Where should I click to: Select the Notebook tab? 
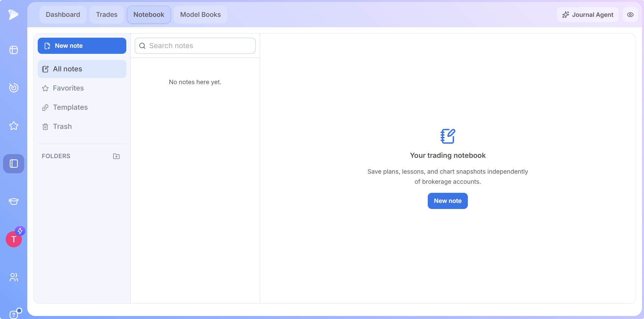click(149, 14)
